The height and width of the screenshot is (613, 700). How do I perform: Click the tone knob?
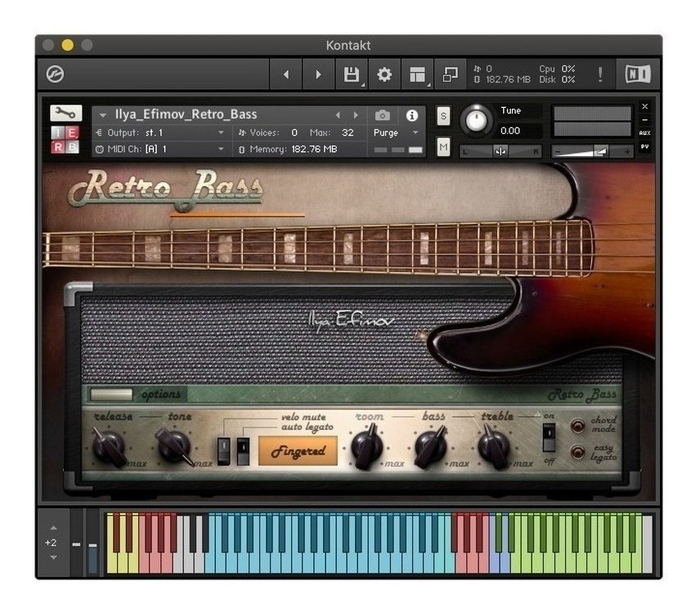[173, 446]
